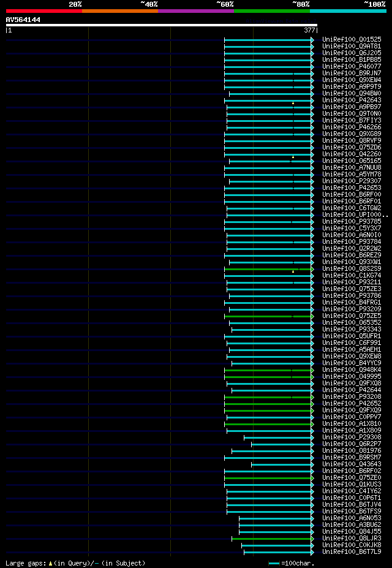The width and height of the screenshot is (392, 568).
Task: Open hit UniRef100_P42644
Action: 352,390
